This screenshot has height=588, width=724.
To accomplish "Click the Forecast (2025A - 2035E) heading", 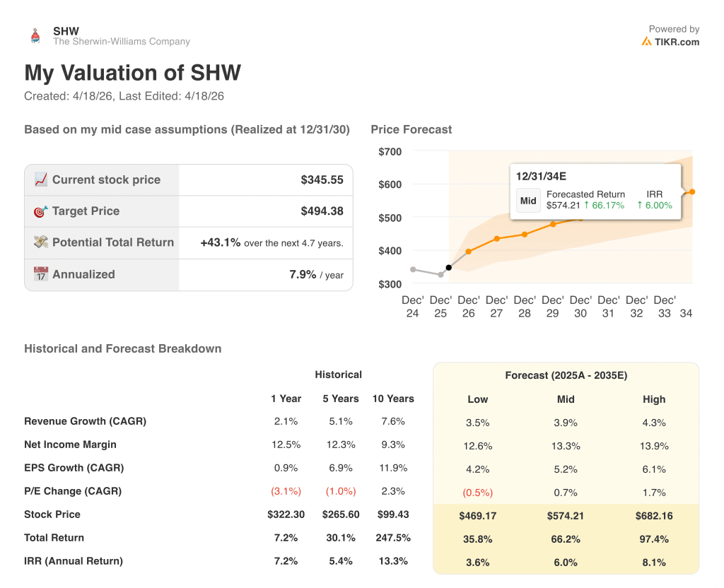I will pos(566,375).
